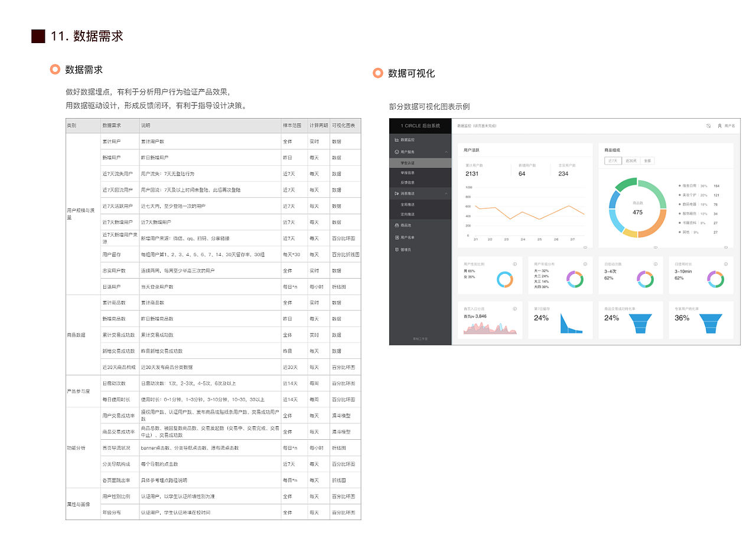Click the 专家用户转化率 funnel chart

pos(711,324)
